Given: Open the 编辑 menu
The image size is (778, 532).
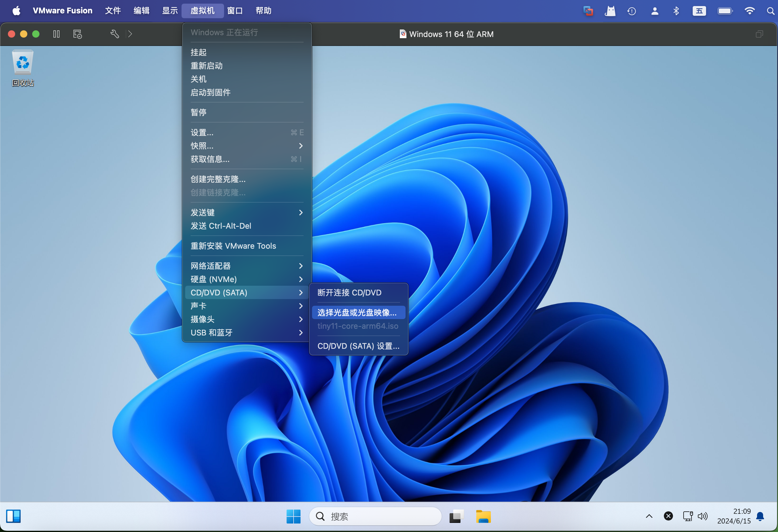Looking at the screenshot, I should 141,11.
